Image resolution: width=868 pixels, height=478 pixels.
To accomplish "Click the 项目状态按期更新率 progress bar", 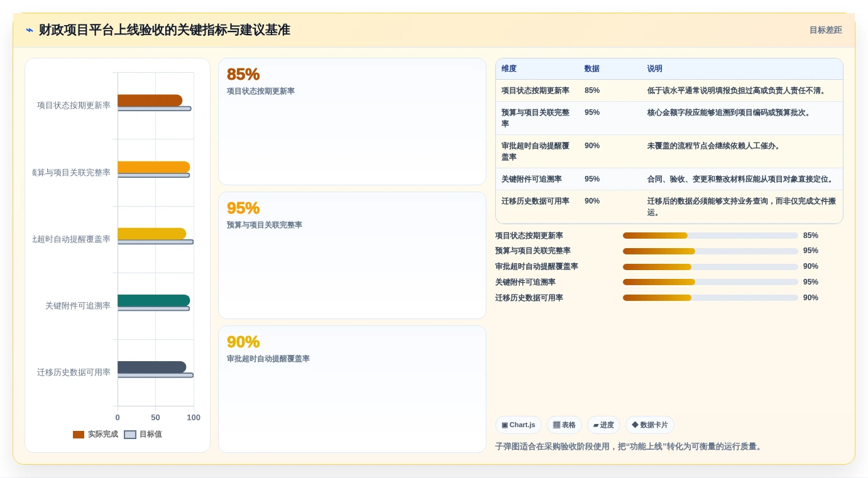I will point(710,236).
